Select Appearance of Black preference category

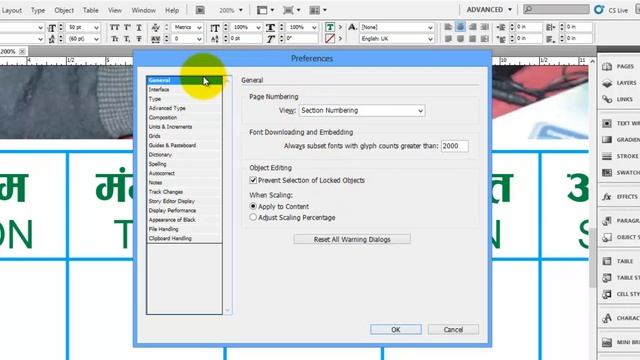pos(184,220)
